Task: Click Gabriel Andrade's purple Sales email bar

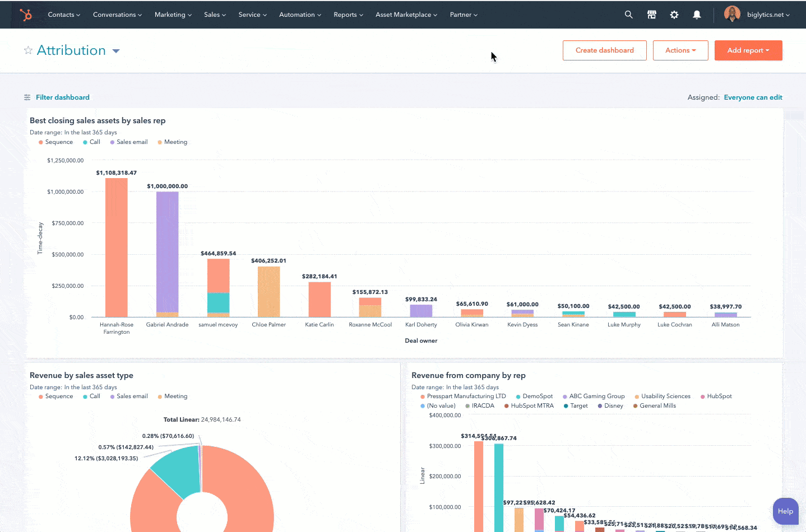Action: point(167,252)
